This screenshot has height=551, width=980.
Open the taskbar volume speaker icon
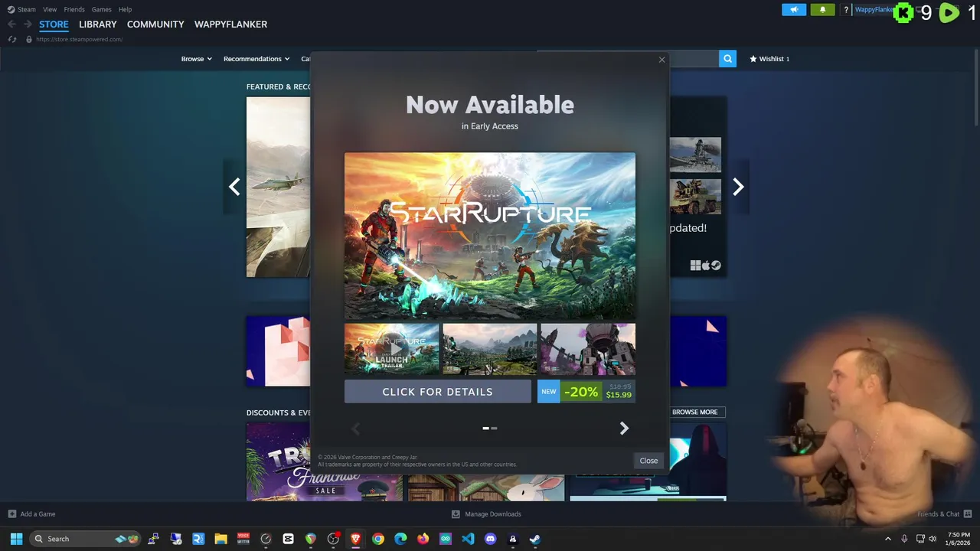(933, 539)
